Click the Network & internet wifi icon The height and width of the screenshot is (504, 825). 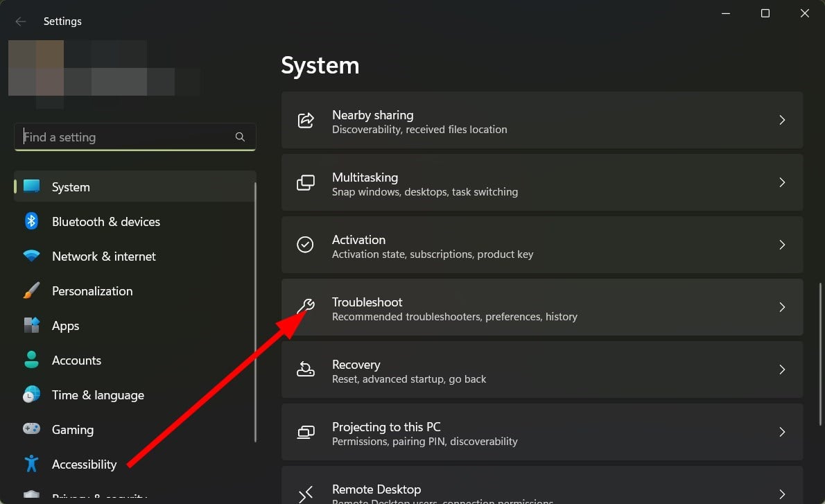31,256
